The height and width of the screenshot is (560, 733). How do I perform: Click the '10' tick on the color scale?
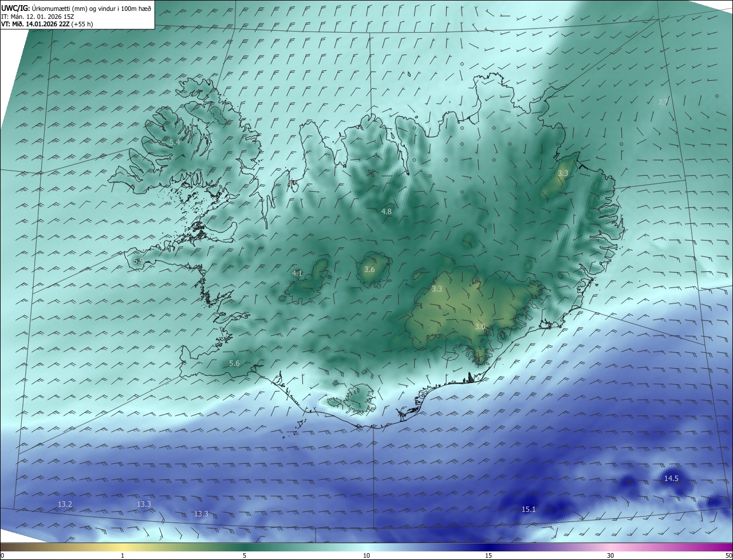[366, 555]
